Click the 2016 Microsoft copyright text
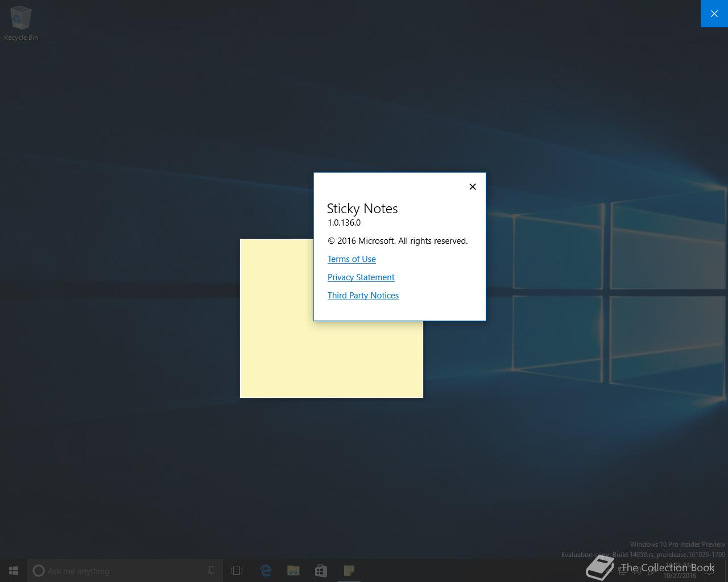The width and height of the screenshot is (728, 582). pos(398,241)
